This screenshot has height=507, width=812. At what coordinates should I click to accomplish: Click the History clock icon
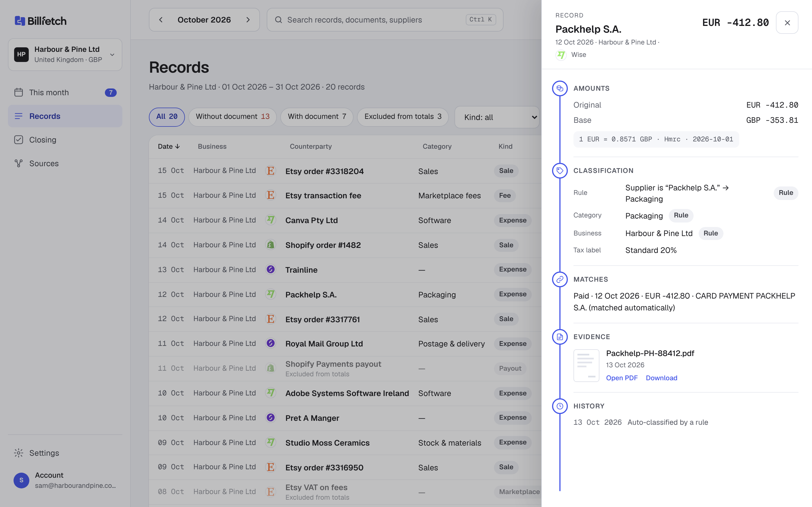pos(560,406)
